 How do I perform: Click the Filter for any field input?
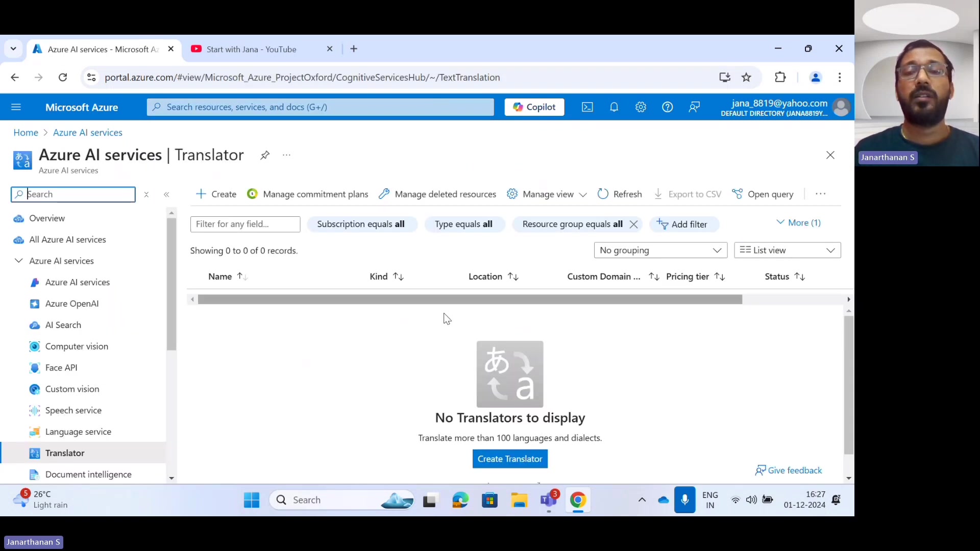coord(245,224)
